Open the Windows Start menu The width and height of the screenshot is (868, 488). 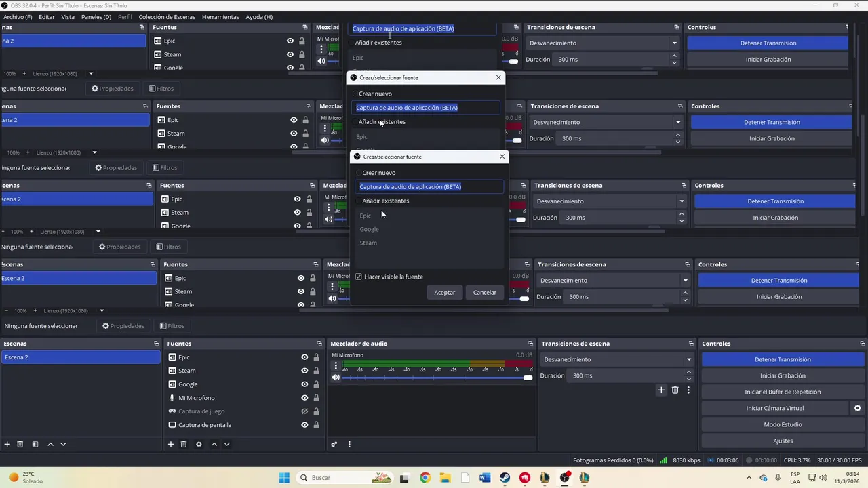(283, 478)
